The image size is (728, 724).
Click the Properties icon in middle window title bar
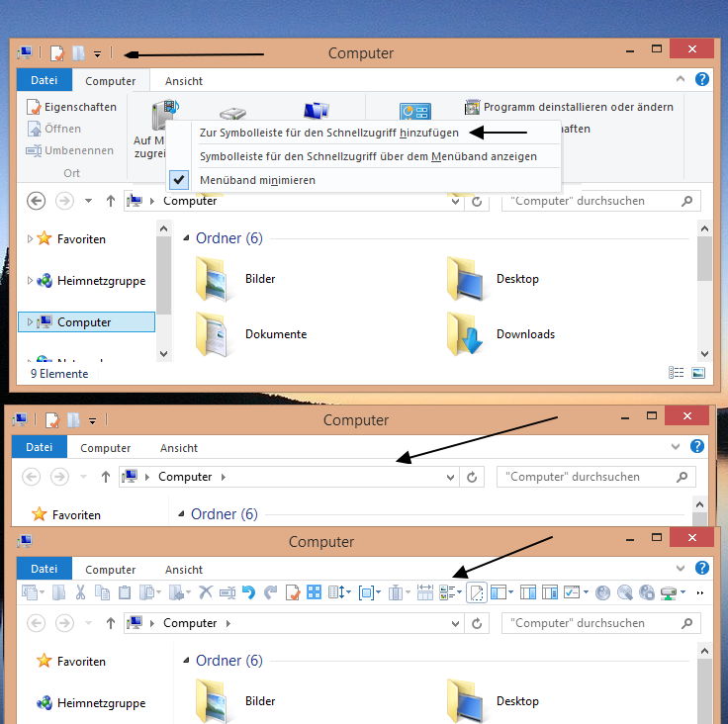(52, 420)
